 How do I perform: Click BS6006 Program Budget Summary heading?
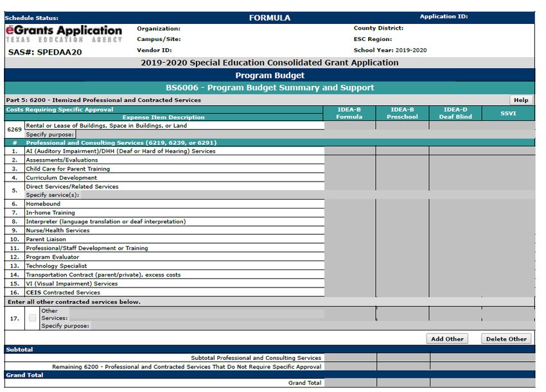270,87
